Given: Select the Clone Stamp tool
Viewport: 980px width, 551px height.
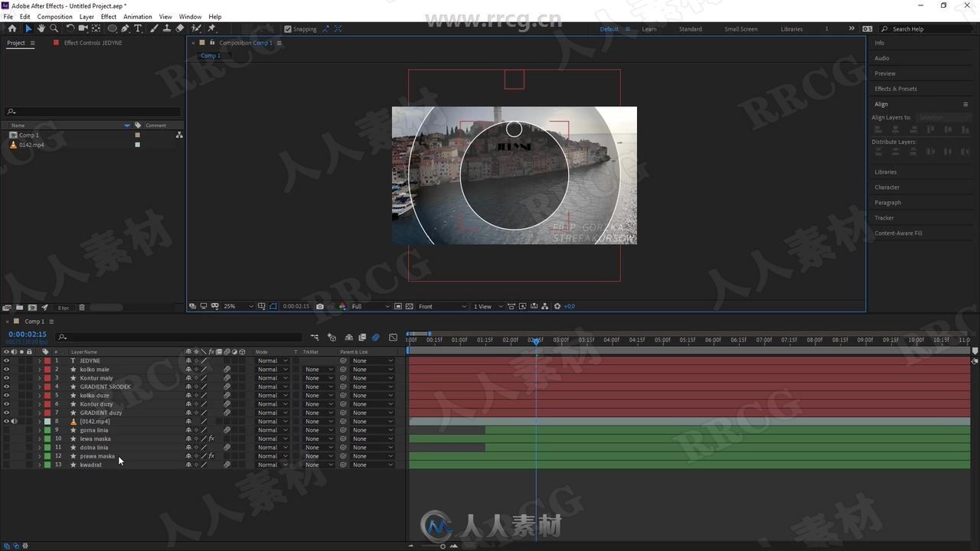Looking at the screenshot, I should pyautogui.click(x=167, y=28).
